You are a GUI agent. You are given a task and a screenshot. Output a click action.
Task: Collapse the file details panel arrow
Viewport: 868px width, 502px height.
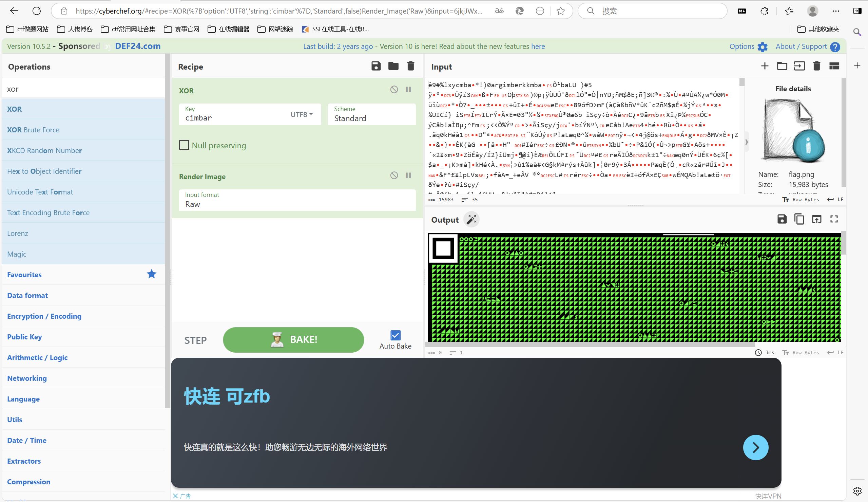(x=747, y=142)
